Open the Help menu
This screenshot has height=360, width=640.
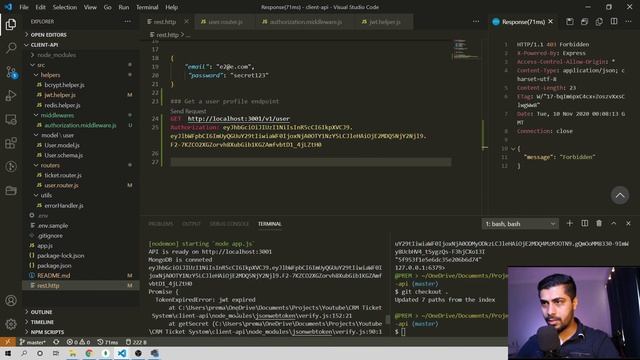(x=171, y=7)
